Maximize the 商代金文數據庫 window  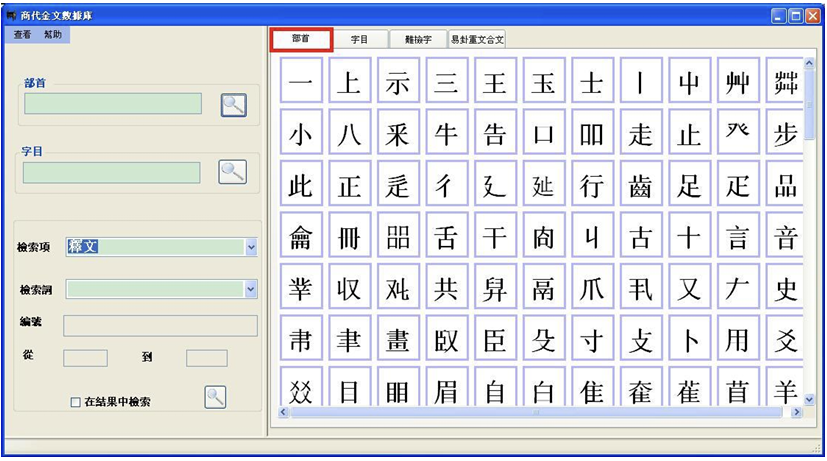(796, 16)
